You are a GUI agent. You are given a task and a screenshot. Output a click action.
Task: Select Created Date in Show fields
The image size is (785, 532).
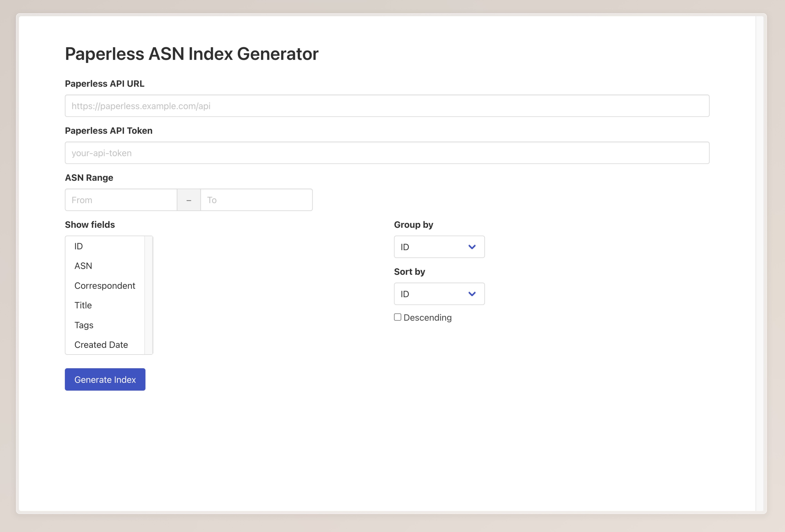101,345
